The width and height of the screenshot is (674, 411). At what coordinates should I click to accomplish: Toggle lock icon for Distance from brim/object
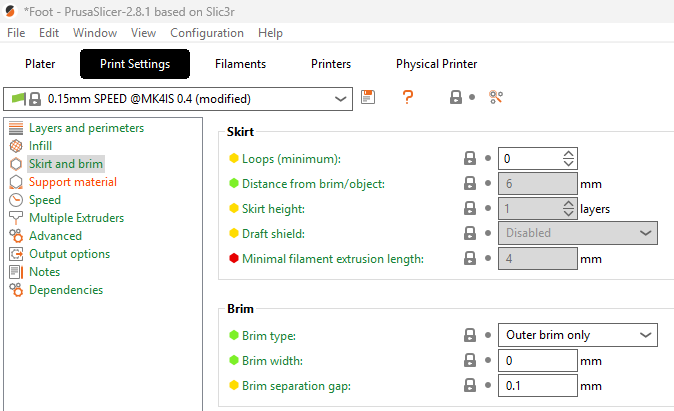click(470, 184)
